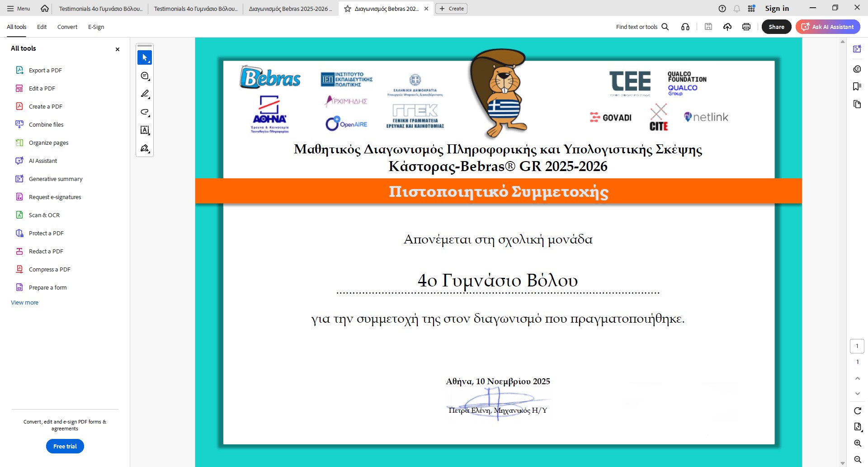Click the upload to cloud icon

pos(727,27)
